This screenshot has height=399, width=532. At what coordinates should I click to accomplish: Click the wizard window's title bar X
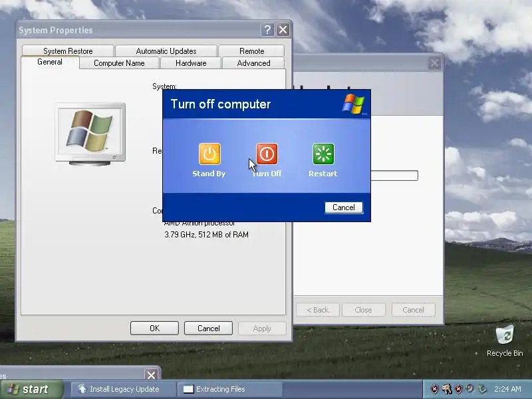[435, 63]
